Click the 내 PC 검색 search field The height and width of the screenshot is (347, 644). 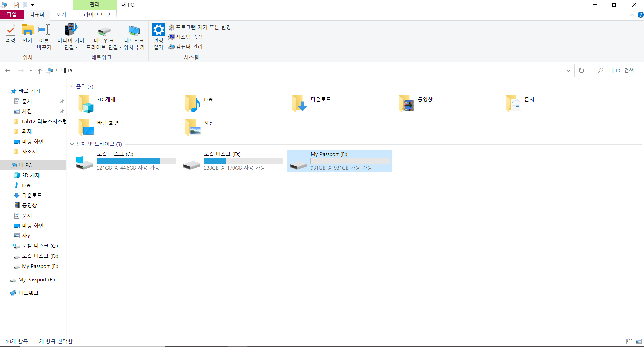point(616,70)
